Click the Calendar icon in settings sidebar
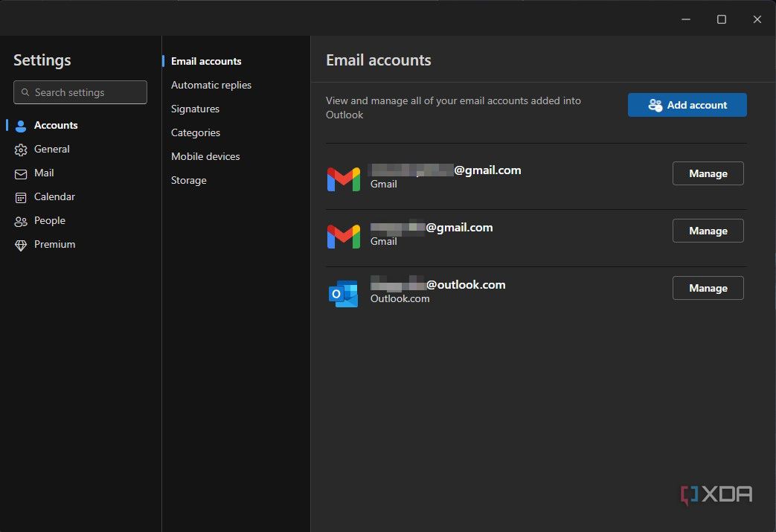The height and width of the screenshot is (532, 776). click(x=21, y=197)
